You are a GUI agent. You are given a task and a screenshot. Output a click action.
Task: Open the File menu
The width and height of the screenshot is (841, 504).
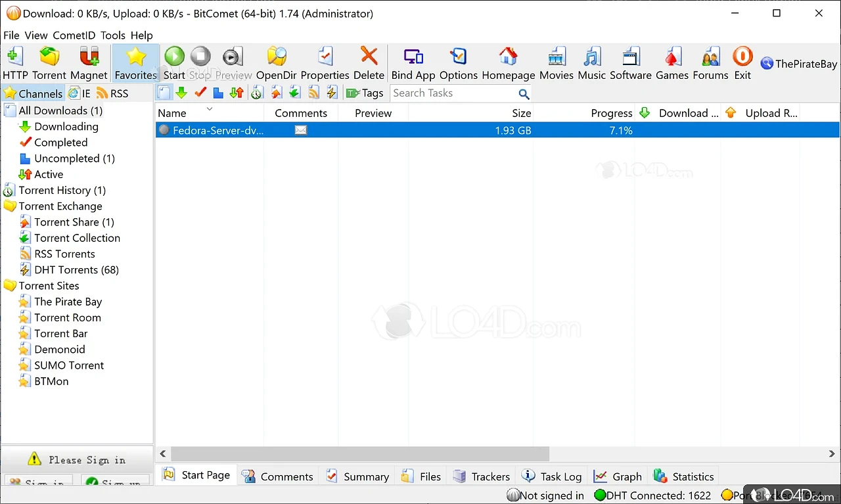tap(11, 35)
